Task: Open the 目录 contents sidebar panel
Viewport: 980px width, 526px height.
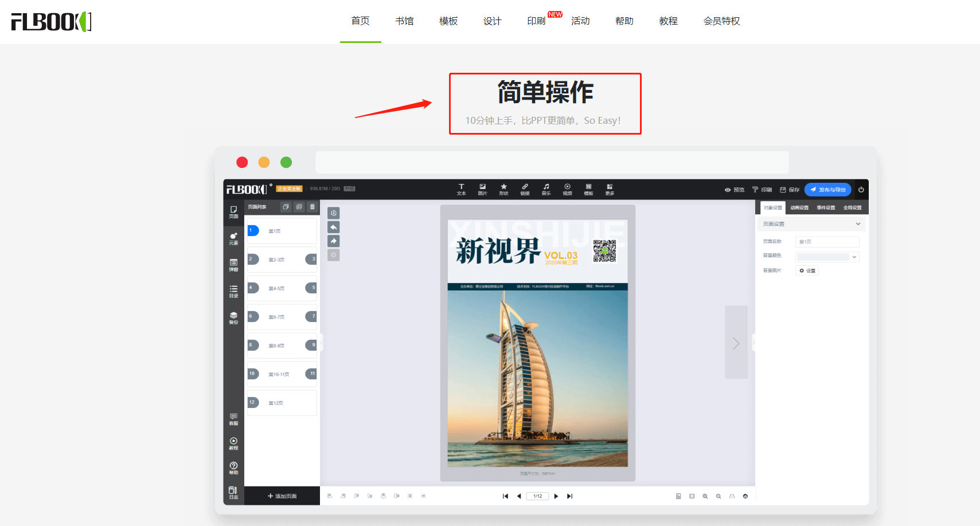Action: 233,292
